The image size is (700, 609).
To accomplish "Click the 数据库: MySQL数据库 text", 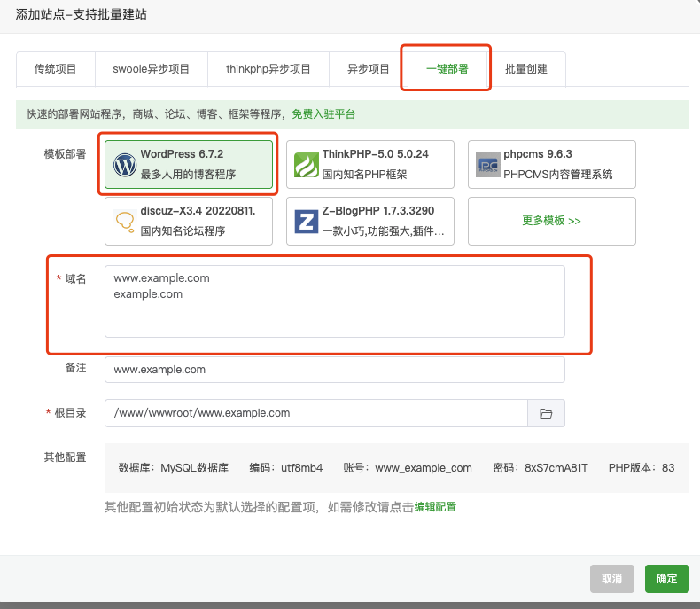I will coord(173,468).
